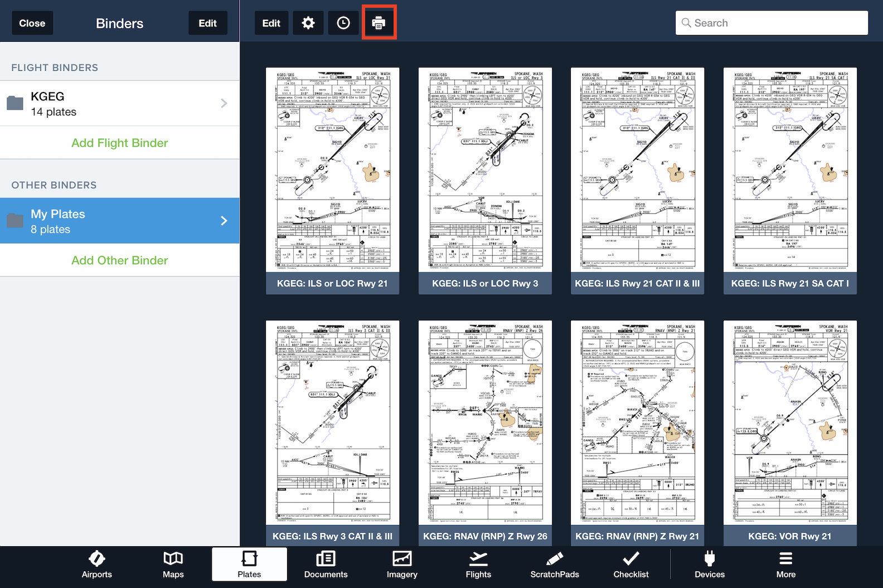Click the printer icon in toolbar
883x588 pixels.
(x=379, y=23)
